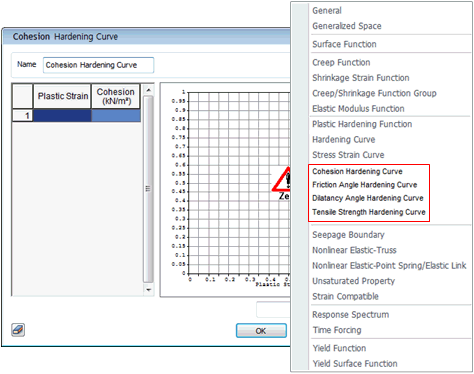This screenshot has width=474, height=374.
Task: Open Seepage Boundary menu entry
Action: click(348, 235)
